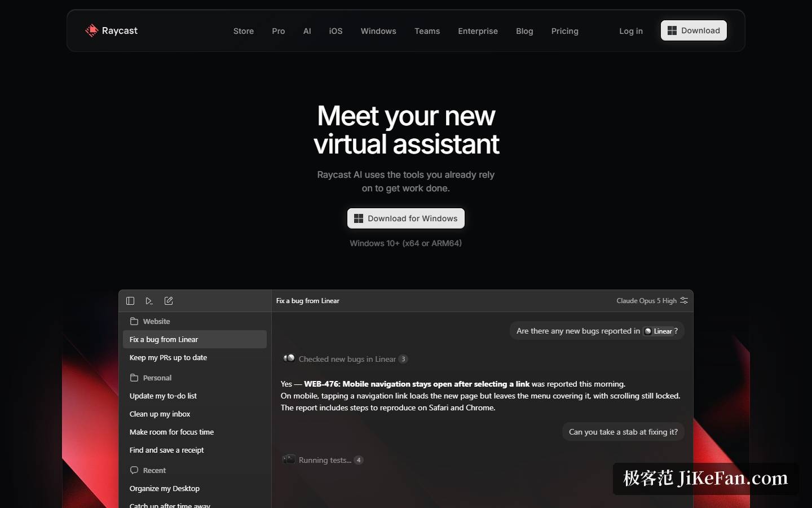
Task: Click the Raycast AI uses the tools subtitle
Action: [406, 181]
